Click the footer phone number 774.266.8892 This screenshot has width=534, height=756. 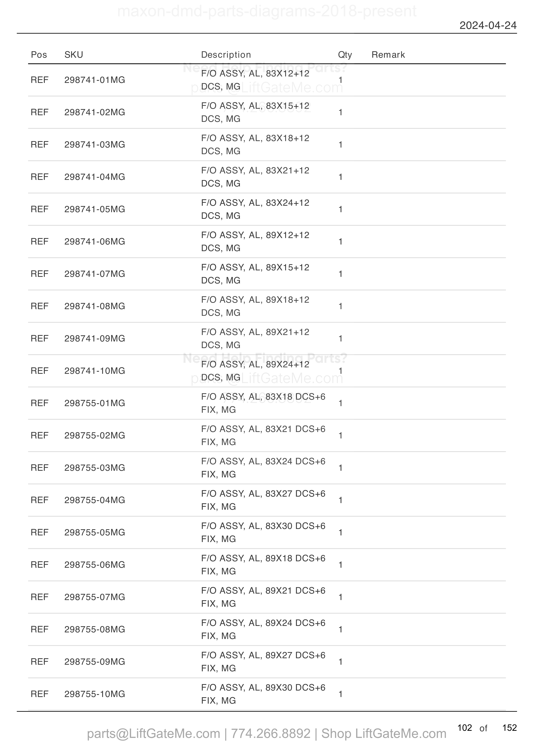(270, 734)
